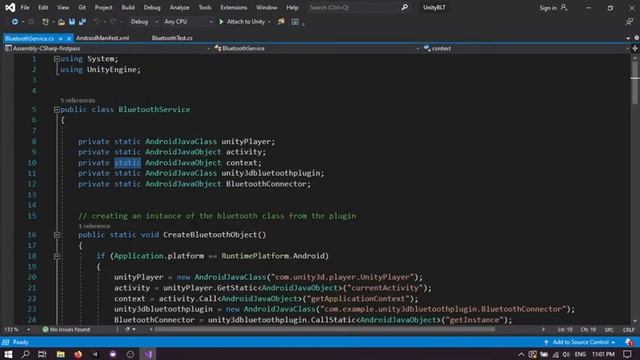Click the search magnifier icon in title bar

click(404, 7)
